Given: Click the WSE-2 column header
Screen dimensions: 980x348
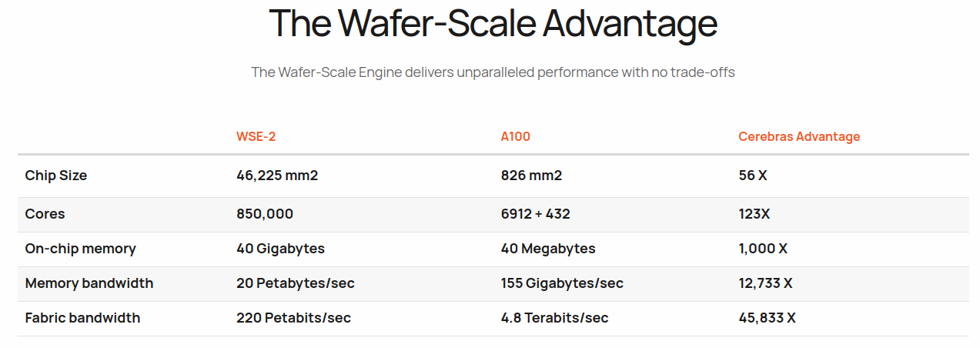Looking at the screenshot, I should click(x=256, y=136).
